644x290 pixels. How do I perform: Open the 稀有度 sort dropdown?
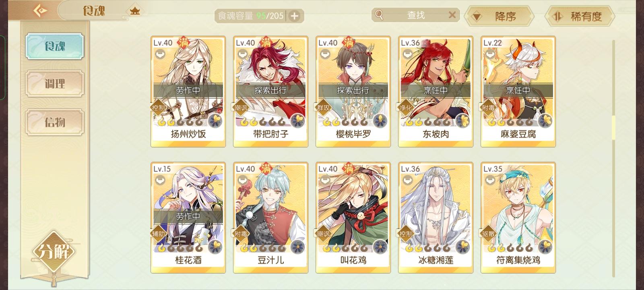pos(580,17)
